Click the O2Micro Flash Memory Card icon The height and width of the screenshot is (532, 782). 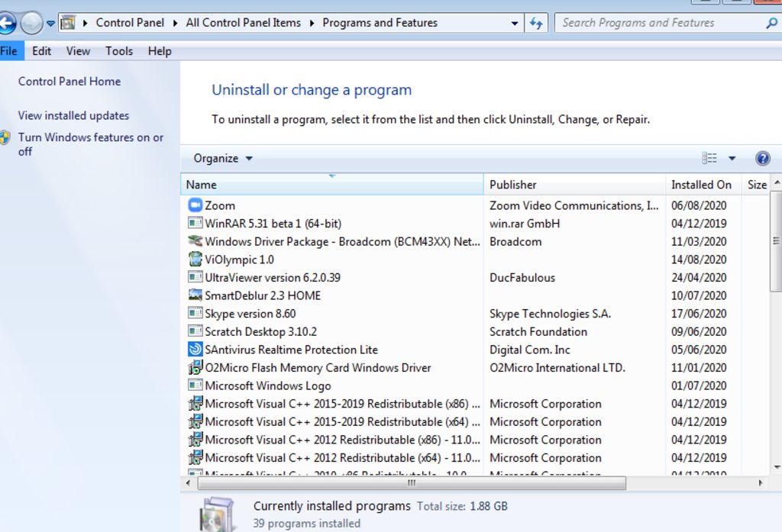195,367
